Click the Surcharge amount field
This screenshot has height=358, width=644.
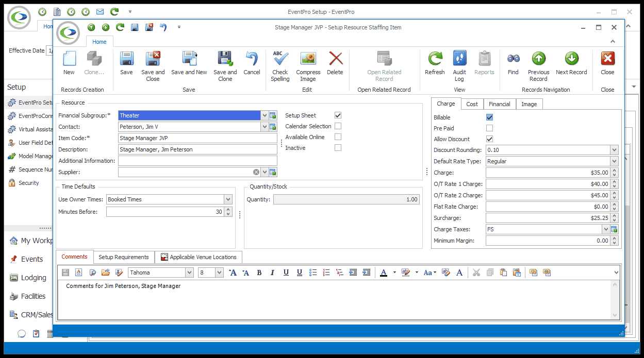click(x=548, y=218)
